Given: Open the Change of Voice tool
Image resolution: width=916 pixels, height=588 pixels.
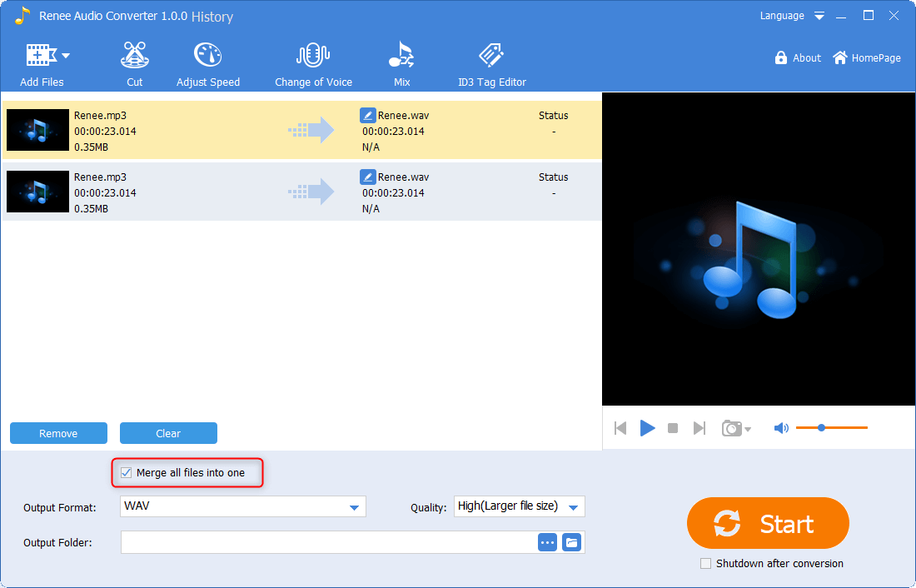Looking at the screenshot, I should pyautogui.click(x=313, y=66).
